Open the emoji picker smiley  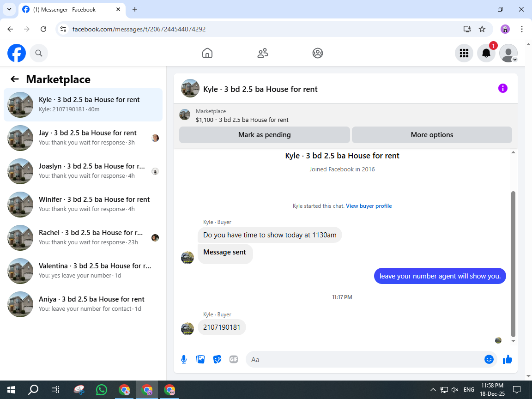pyautogui.click(x=489, y=359)
